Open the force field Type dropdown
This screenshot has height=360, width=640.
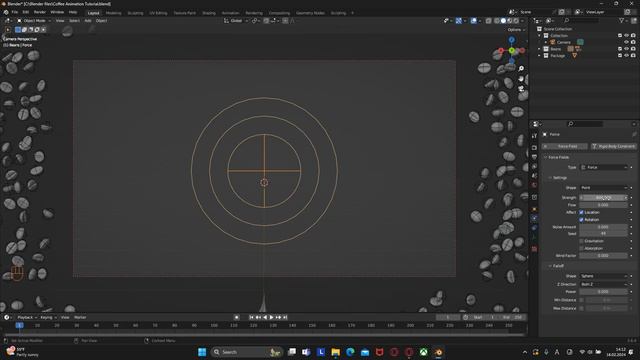[x=604, y=167]
